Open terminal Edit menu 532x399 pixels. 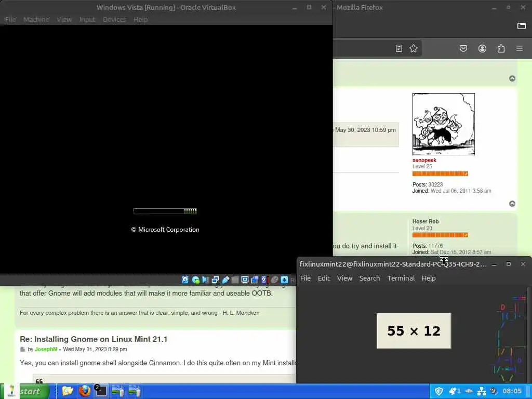(x=324, y=278)
